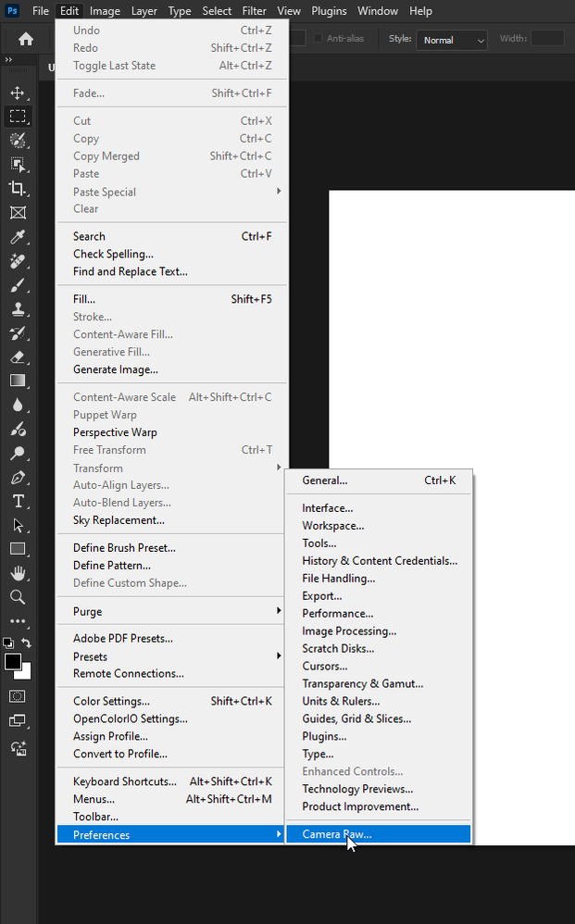This screenshot has height=924, width=575.
Task: Click the Width input field
Action: pos(547,38)
